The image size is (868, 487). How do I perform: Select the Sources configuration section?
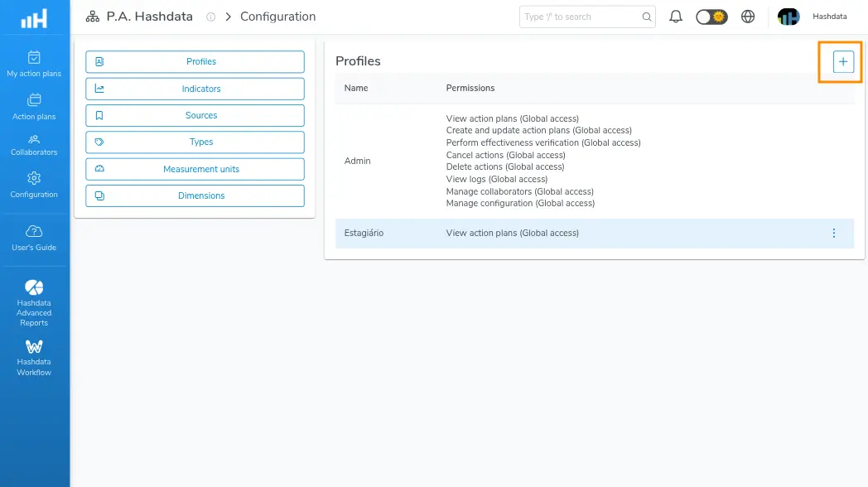195,115
